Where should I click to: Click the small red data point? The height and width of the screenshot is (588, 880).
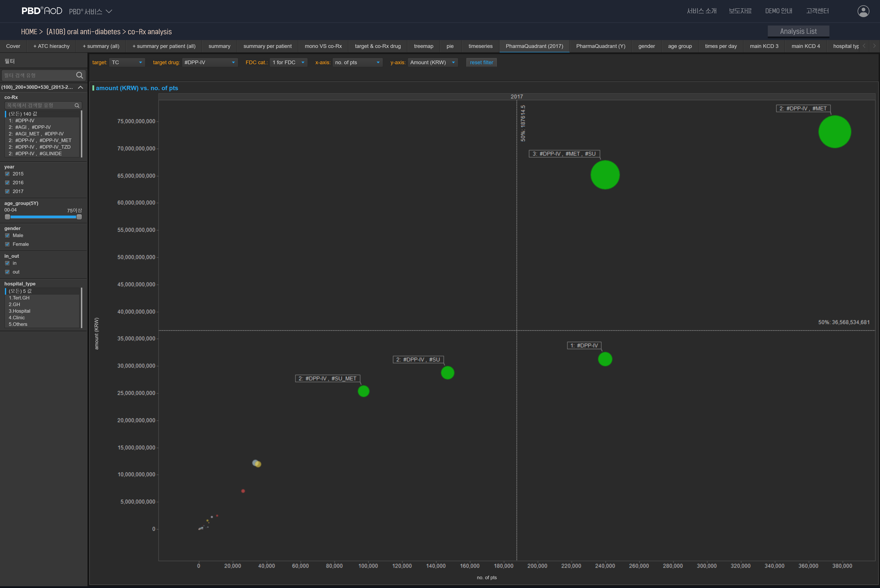(x=243, y=491)
